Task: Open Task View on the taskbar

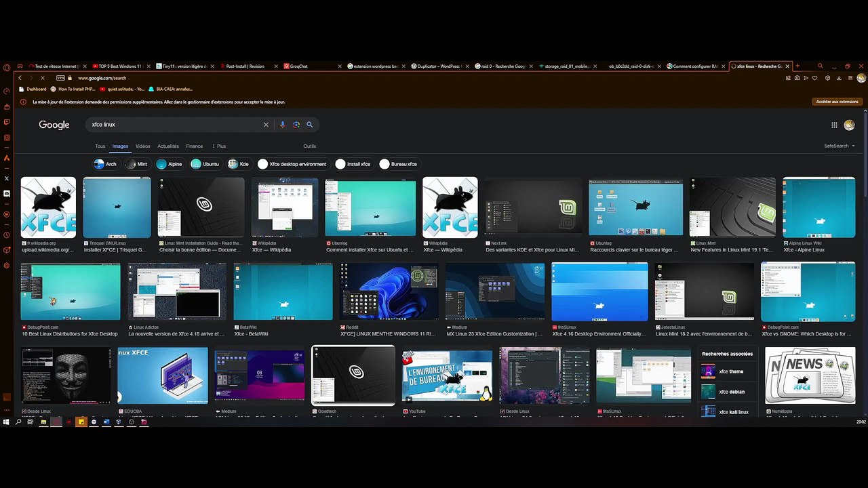Action: 31,422
